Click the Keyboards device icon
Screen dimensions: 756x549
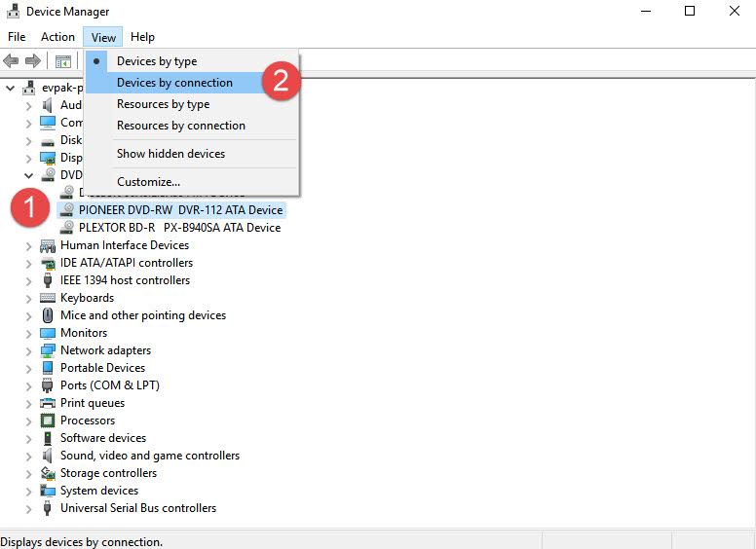48,298
